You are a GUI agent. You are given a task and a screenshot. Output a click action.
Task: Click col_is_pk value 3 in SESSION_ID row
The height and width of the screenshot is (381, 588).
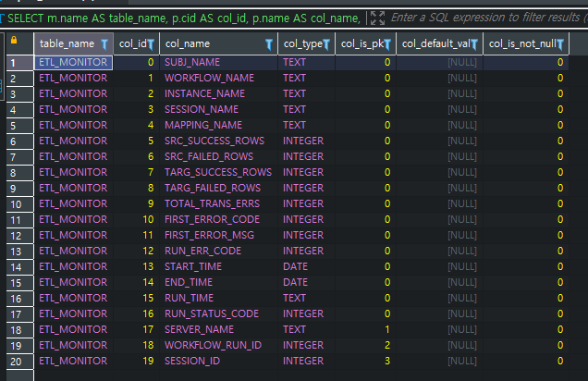365,362
